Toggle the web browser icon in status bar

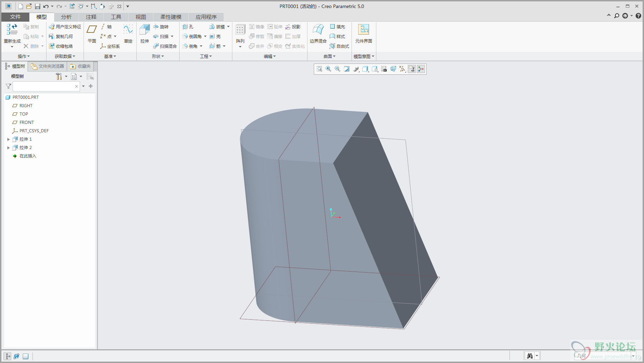(x=16, y=356)
